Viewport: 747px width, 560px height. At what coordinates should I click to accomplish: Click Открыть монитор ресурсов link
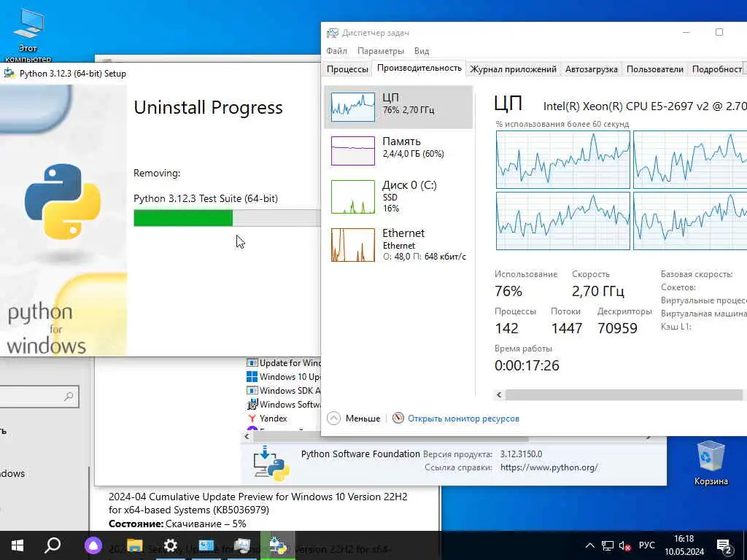tap(463, 419)
